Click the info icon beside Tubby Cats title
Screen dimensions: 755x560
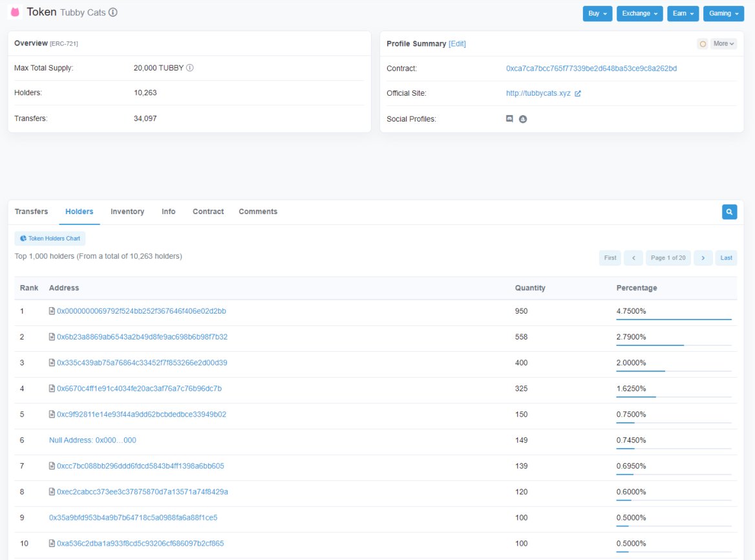pos(112,12)
